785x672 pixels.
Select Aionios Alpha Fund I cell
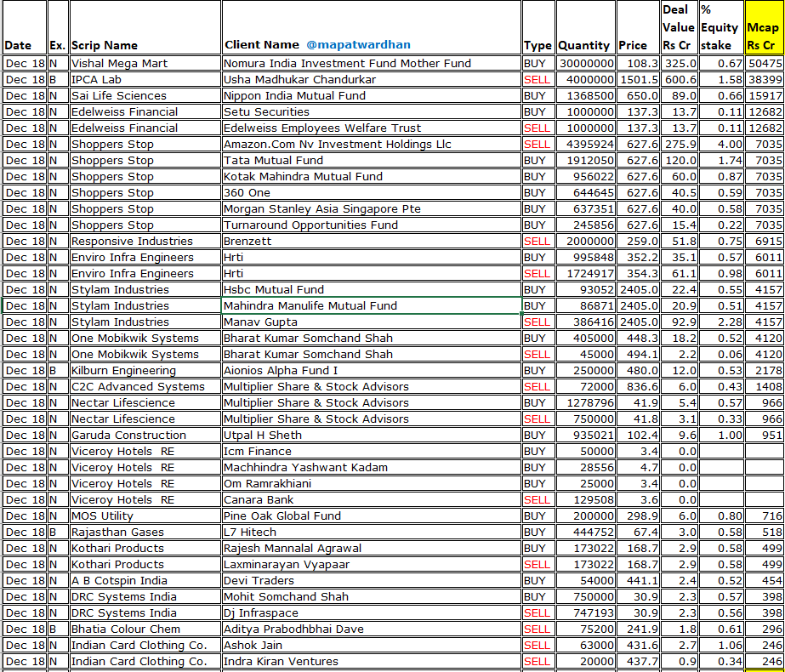pos(372,371)
